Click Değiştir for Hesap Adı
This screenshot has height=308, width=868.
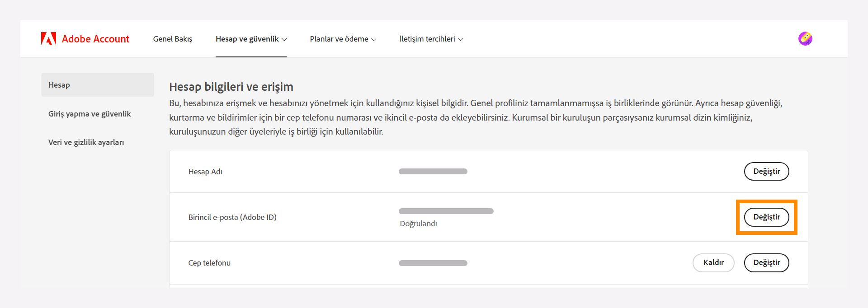click(766, 172)
